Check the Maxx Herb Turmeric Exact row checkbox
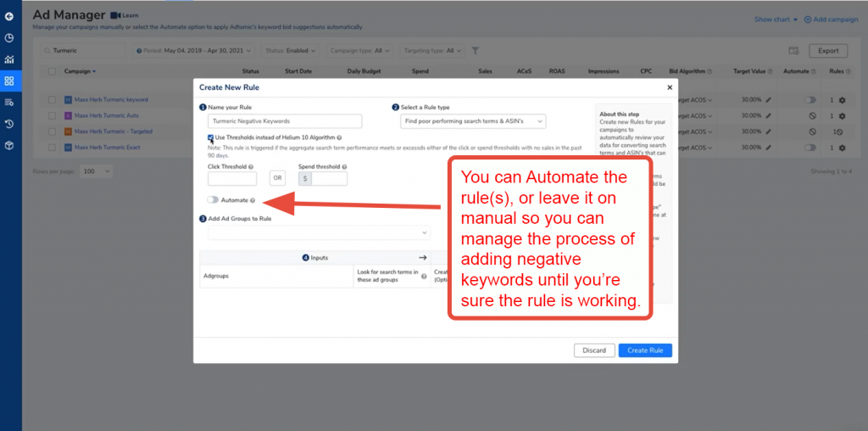868x431 pixels. [x=52, y=148]
